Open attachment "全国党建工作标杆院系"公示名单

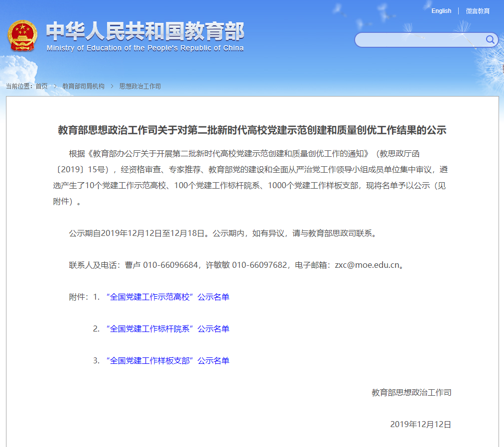(x=167, y=329)
